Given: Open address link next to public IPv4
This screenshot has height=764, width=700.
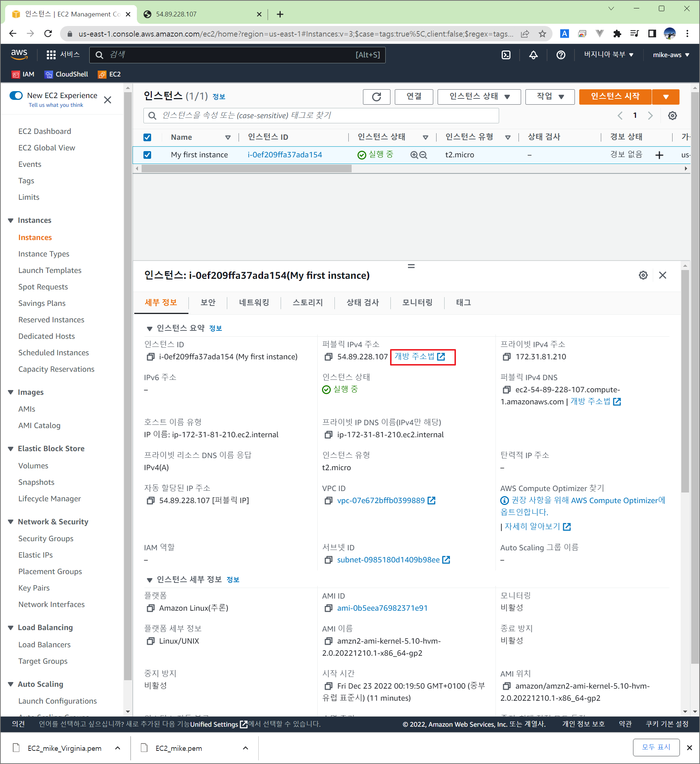Looking at the screenshot, I should coord(420,357).
